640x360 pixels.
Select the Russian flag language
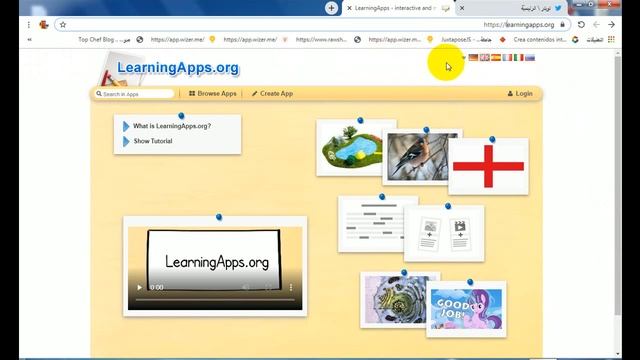click(530, 58)
